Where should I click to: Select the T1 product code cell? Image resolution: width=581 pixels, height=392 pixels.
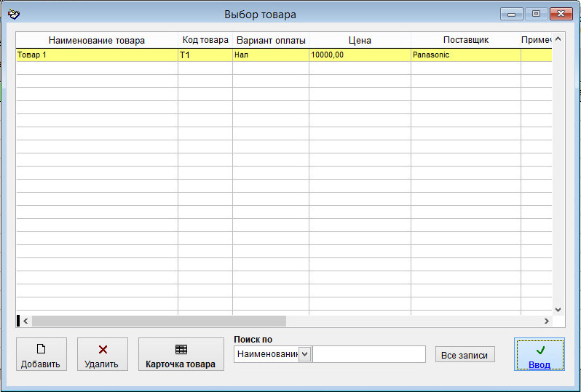coord(205,55)
